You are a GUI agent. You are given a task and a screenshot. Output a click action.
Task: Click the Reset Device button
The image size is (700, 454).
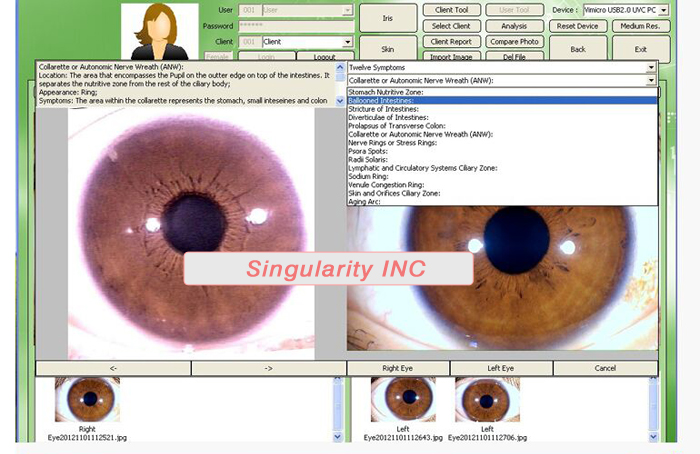click(578, 26)
